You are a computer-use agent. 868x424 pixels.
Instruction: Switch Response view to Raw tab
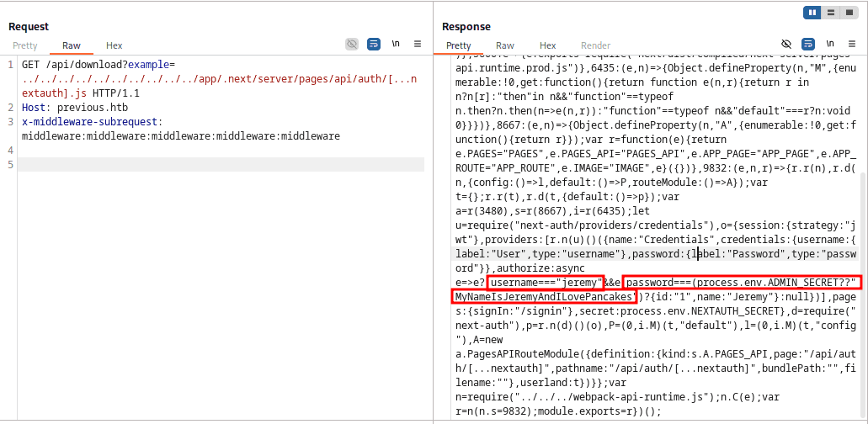point(505,45)
